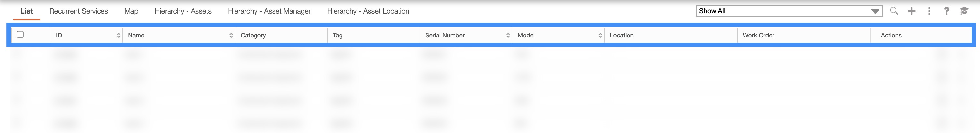Sort by Name column arrows

pyautogui.click(x=231, y=36)
